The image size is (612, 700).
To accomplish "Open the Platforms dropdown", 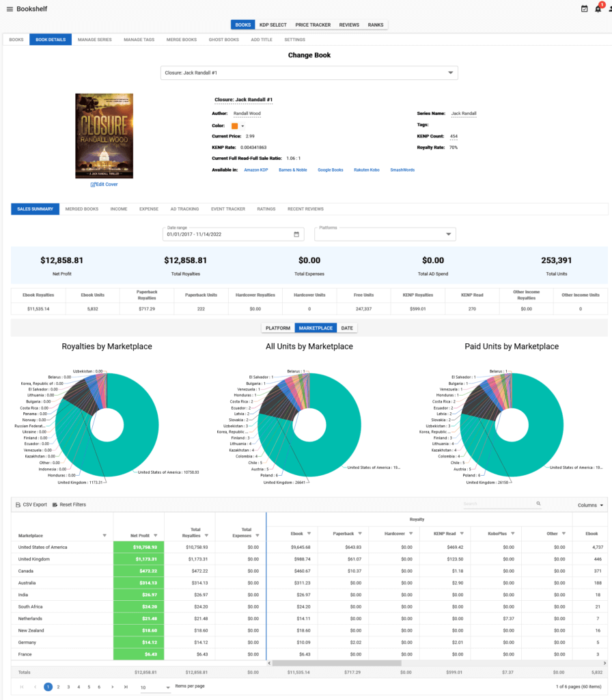I will [448, 234].
